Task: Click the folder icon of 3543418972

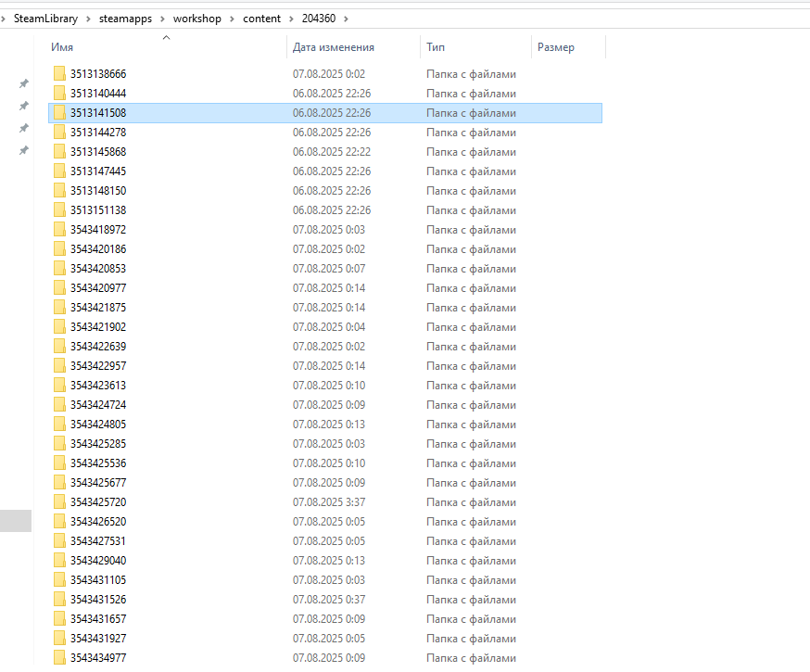Action: coord(59,229)
